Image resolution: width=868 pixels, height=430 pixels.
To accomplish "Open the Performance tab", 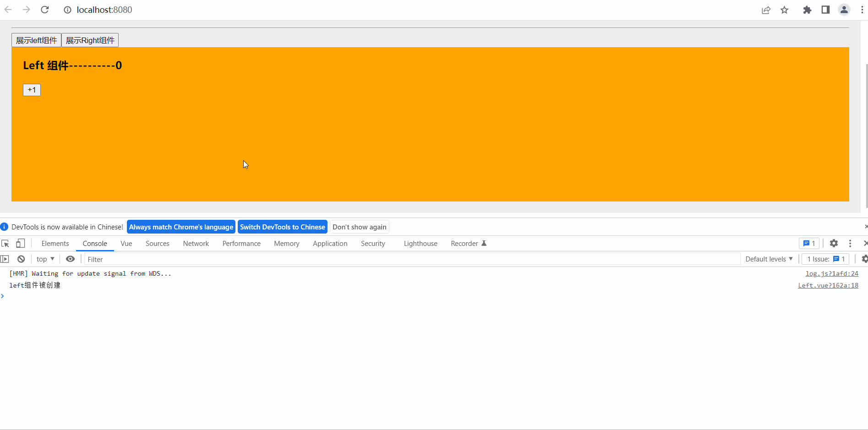I will coord(241,244).
